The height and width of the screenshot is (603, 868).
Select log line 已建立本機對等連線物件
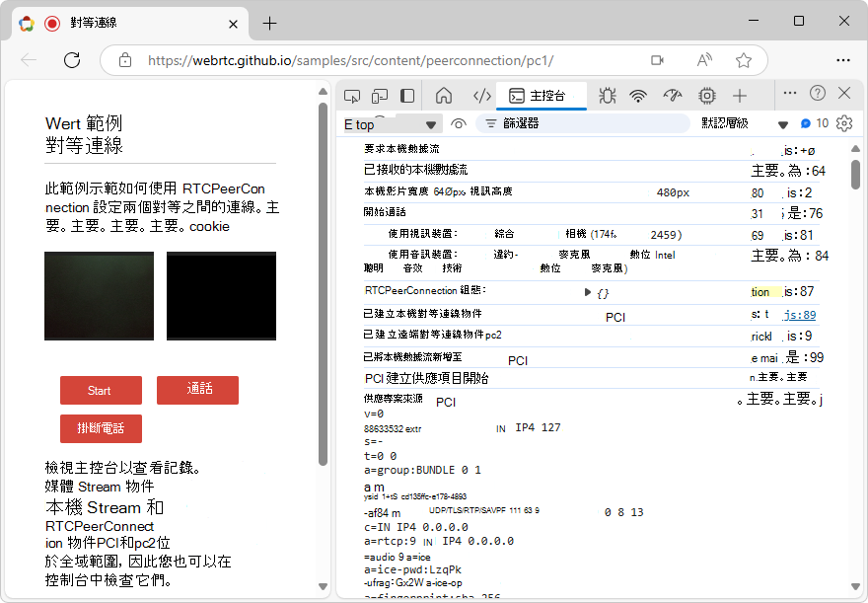coord(422,314)
